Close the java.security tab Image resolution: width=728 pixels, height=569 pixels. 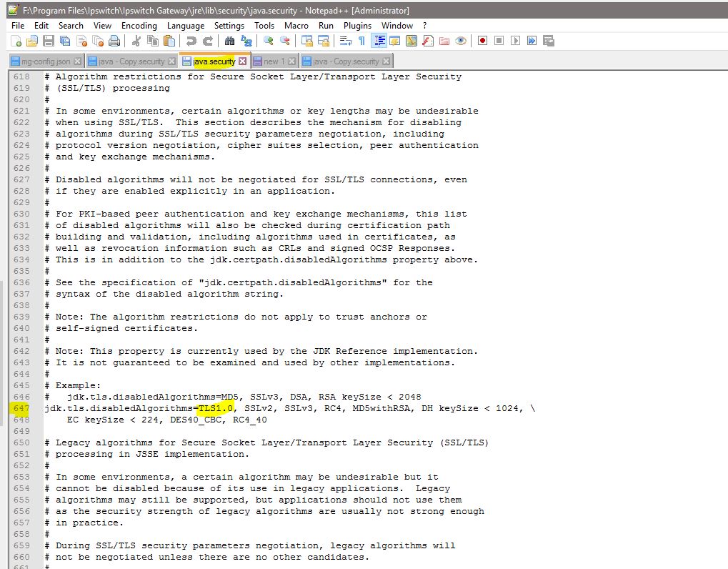pos(242,61)
